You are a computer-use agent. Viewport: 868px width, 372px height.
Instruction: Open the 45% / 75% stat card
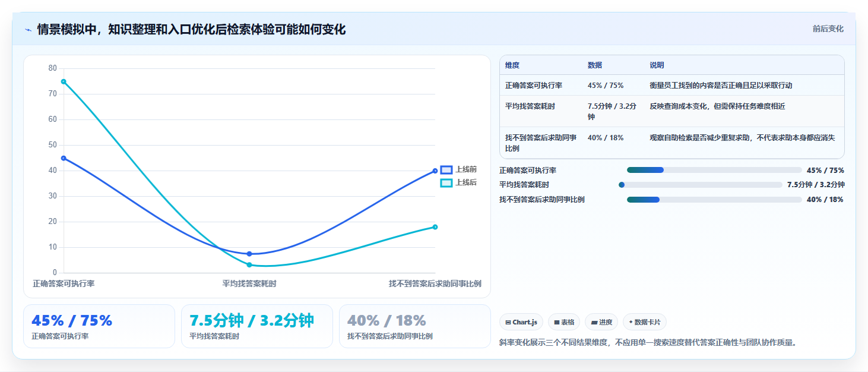point(99,326)
